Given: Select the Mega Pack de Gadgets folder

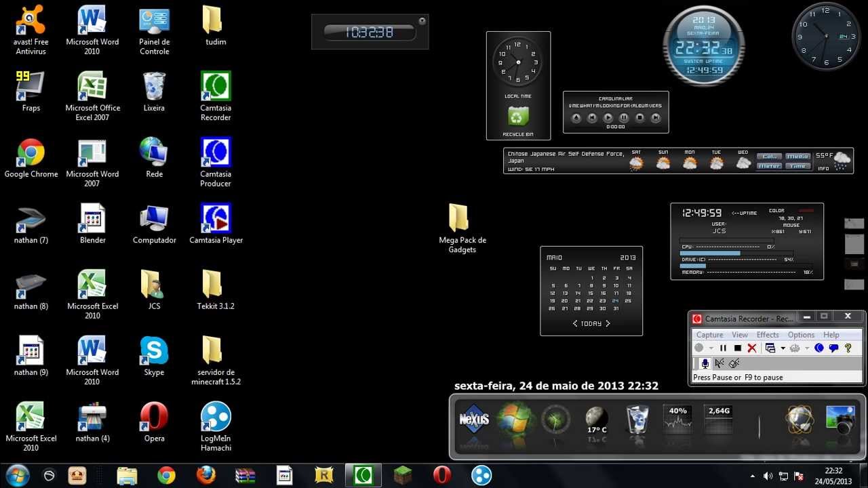Looking at the screenshot, I should click(462, 228).
